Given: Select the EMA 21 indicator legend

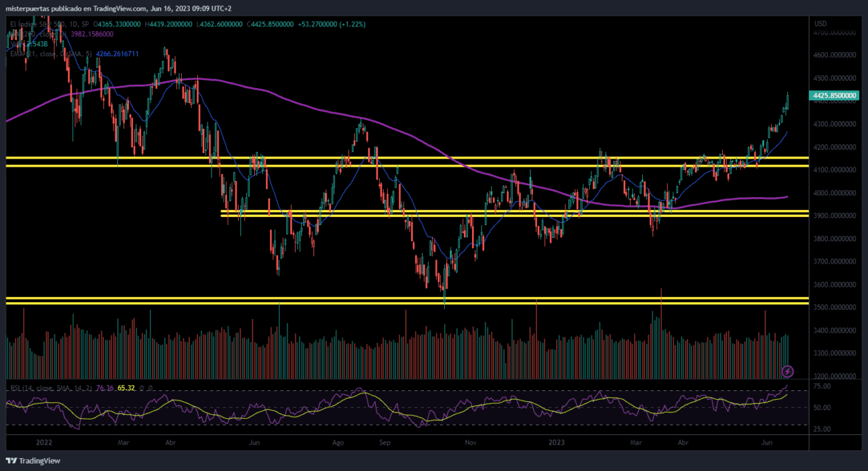Looking at the screenshot, I should coord(41,54).
